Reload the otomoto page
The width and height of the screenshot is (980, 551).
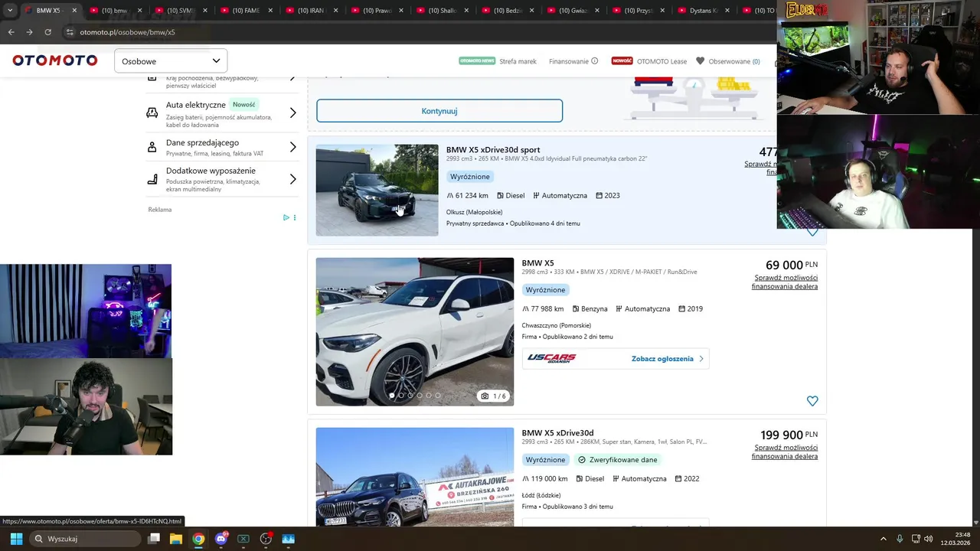[47, 32]
